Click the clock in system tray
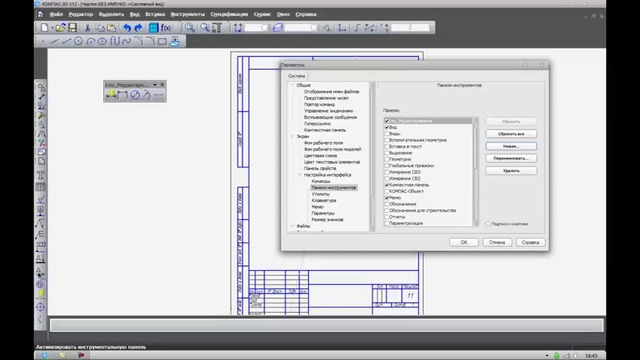Screen dimensions: 640x360 (x=591, y=356)
